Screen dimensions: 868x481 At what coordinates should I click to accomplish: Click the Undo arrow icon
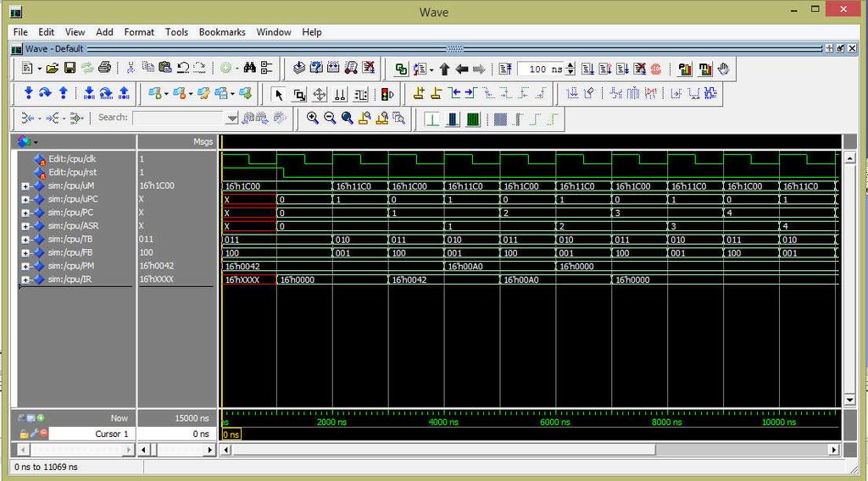tap(183, 68)
